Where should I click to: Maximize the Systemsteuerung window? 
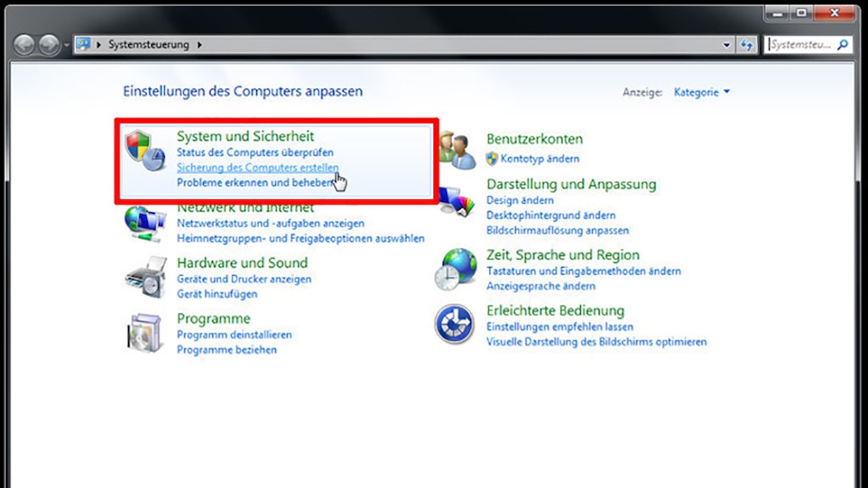(801, 13)
